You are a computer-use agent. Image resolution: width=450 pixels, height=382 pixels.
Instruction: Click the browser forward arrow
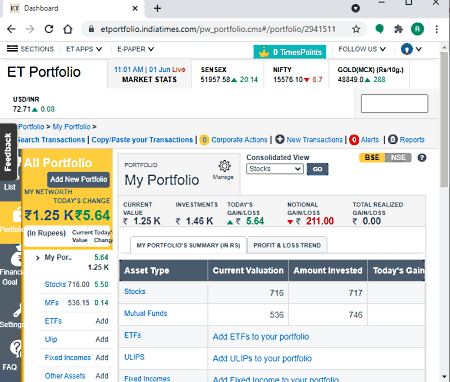[x=30, y=29]
